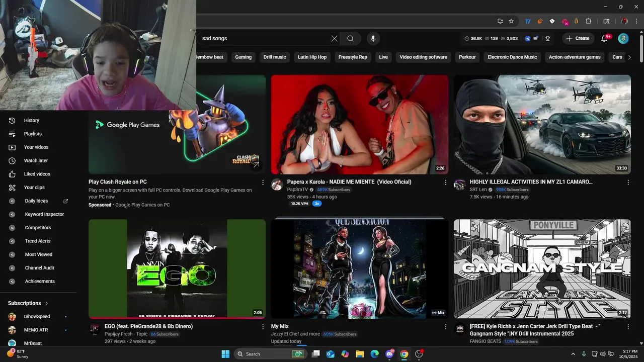Show hidden system tray icons

point(573,354)
